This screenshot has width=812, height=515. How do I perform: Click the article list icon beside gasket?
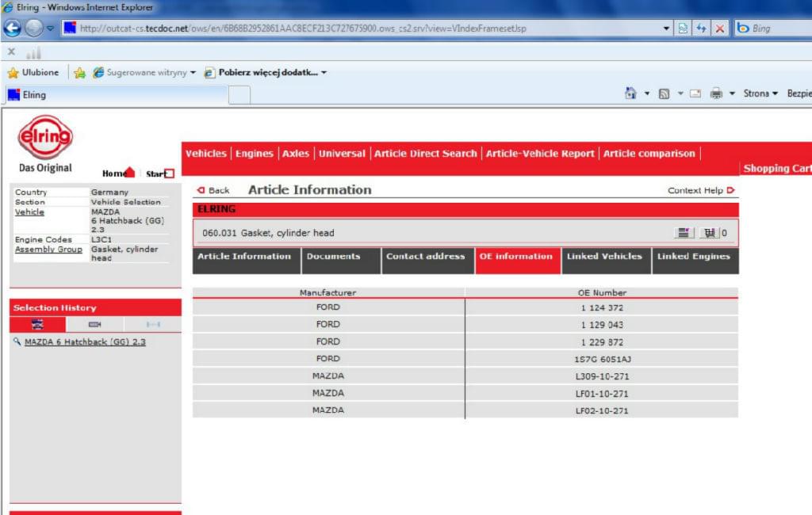(x=684, y=233)
